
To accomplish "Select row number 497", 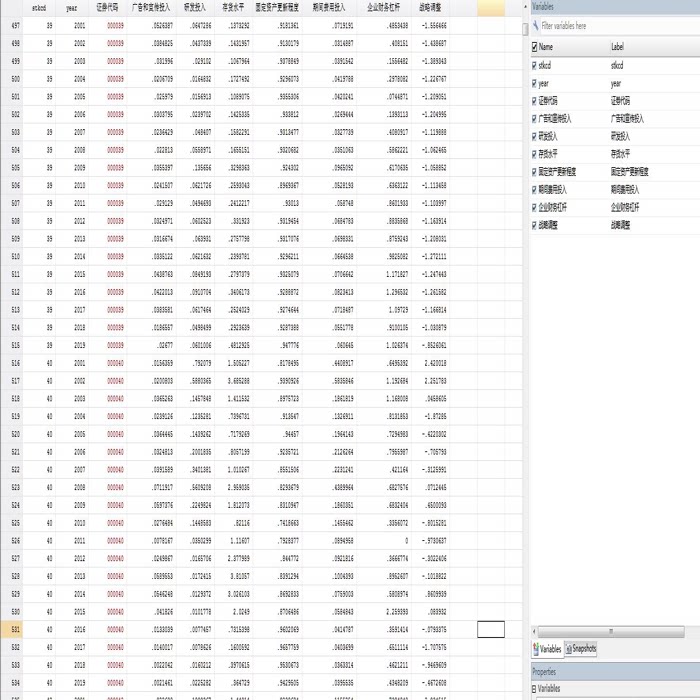I will point(12,26).
